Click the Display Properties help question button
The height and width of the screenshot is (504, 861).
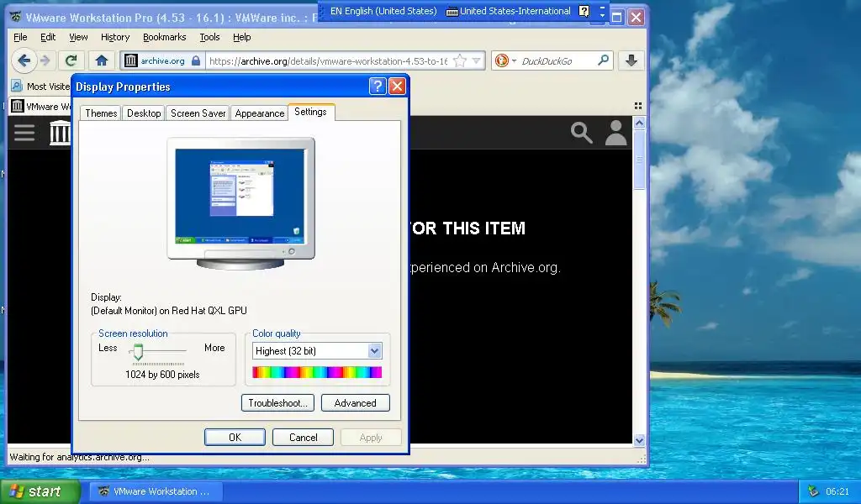click(x=378, y=87)
